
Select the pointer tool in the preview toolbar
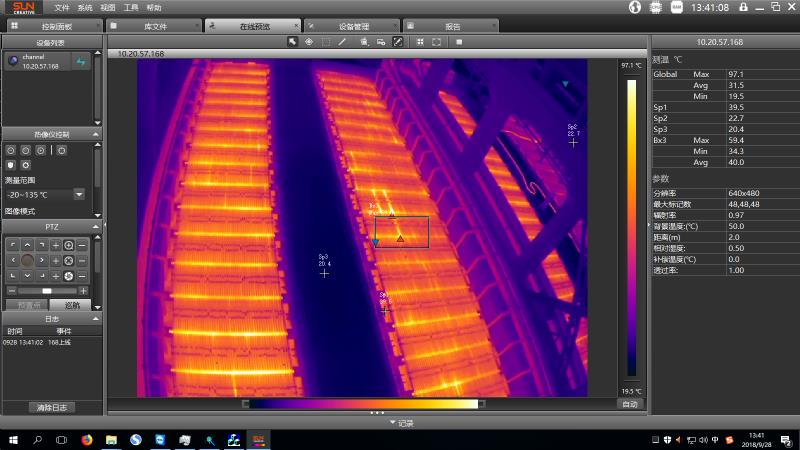pos(292,42)
